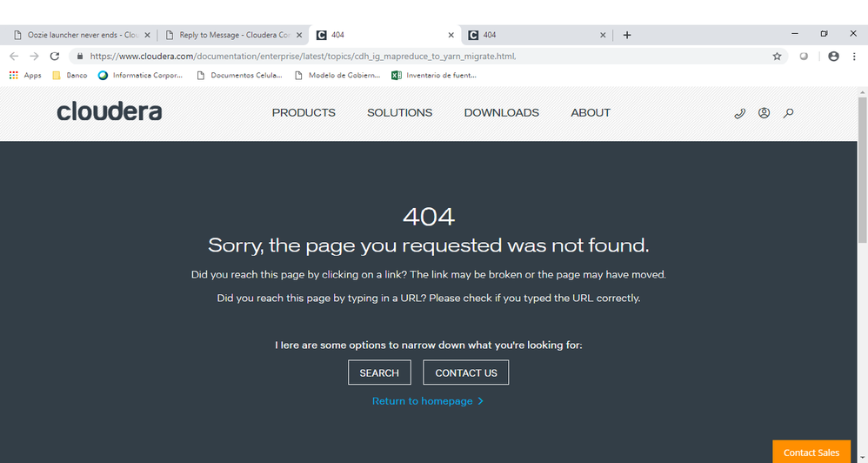Close the Reply to Message tab
This screenshot has height=463, width=868.
[x=299, y=35]
